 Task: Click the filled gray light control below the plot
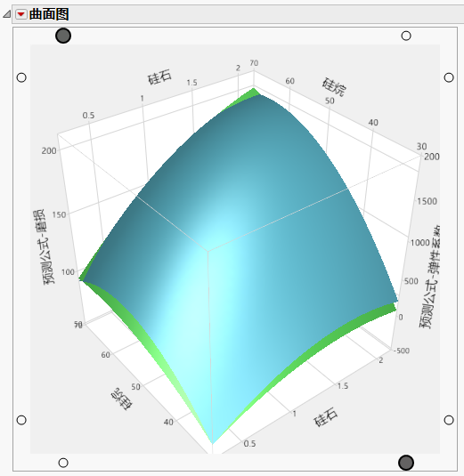pos(406,463)
